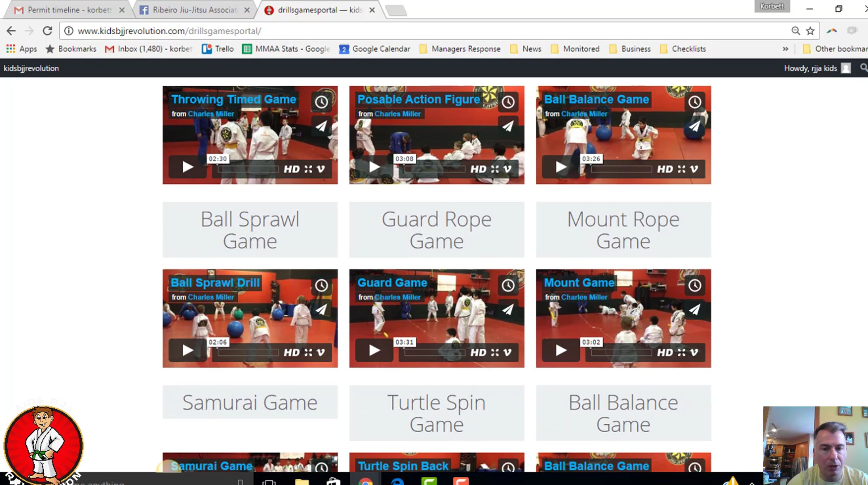Viewport: 868px width, 485px height.
Task: Add Guard Game to Watch Later
Action: point(508,285)
